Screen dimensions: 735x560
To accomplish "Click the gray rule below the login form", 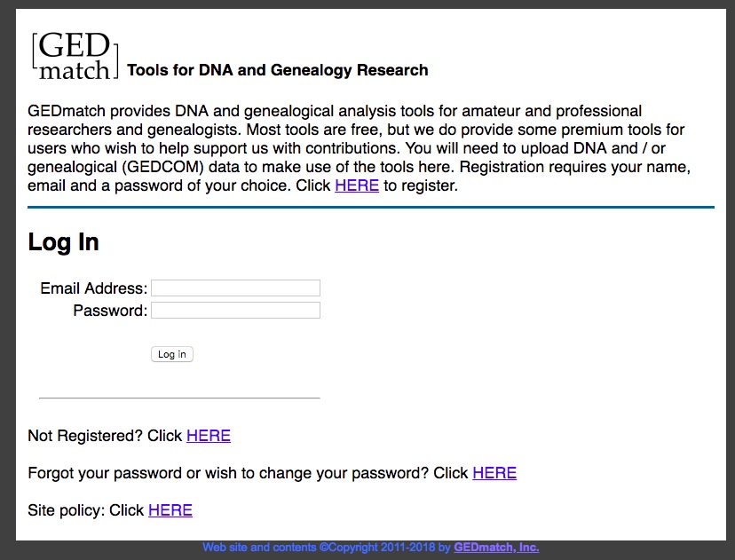I will click(x=179, y=398).
